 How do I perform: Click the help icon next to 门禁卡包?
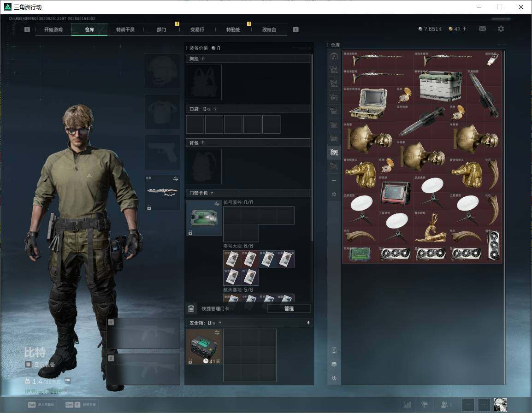point(212,193)
